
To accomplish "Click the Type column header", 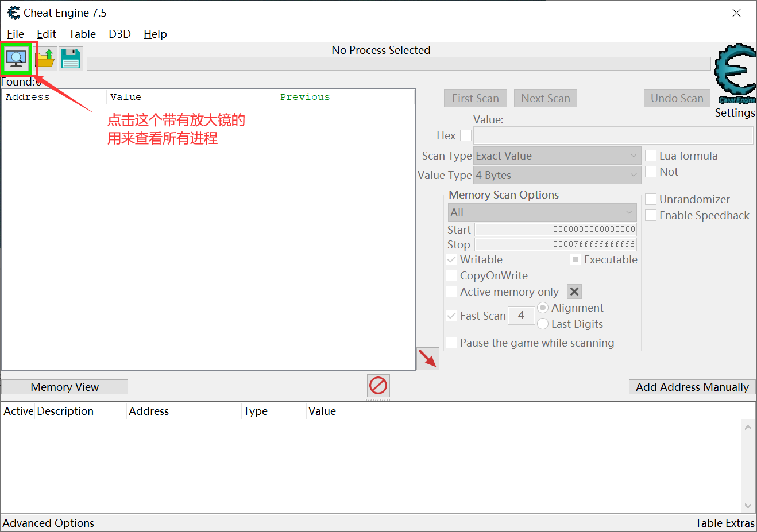I will 273,411.
